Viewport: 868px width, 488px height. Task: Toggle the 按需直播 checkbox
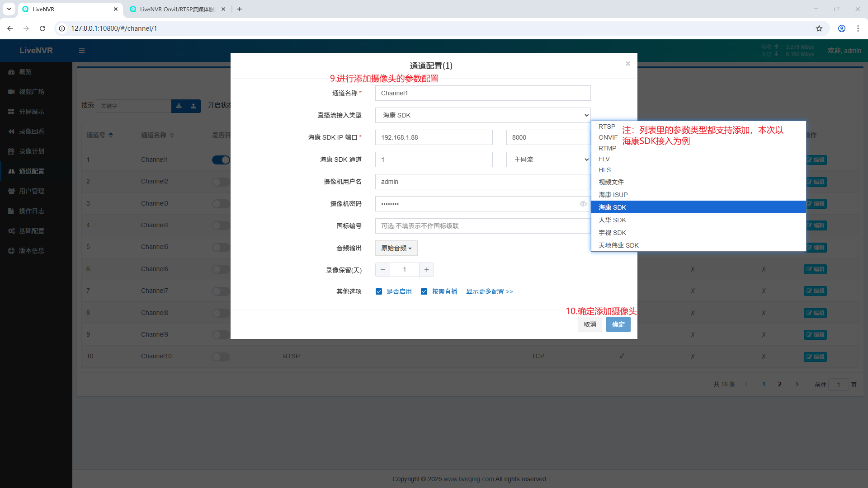click(424, 291)
